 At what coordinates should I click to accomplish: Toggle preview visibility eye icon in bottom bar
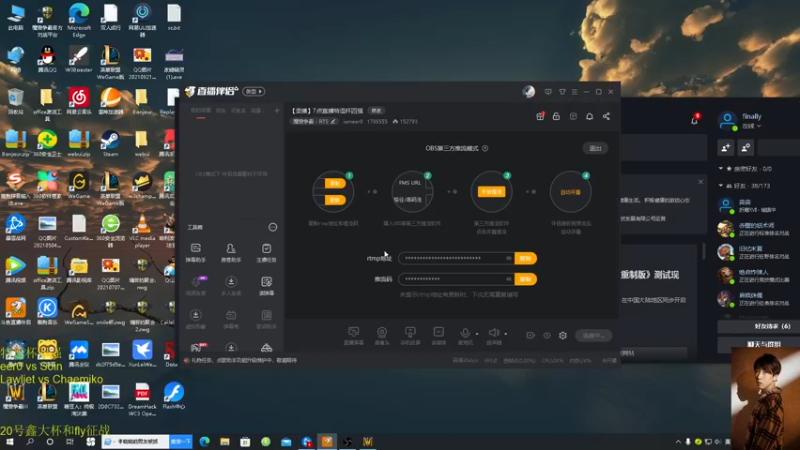coord(547,335)
